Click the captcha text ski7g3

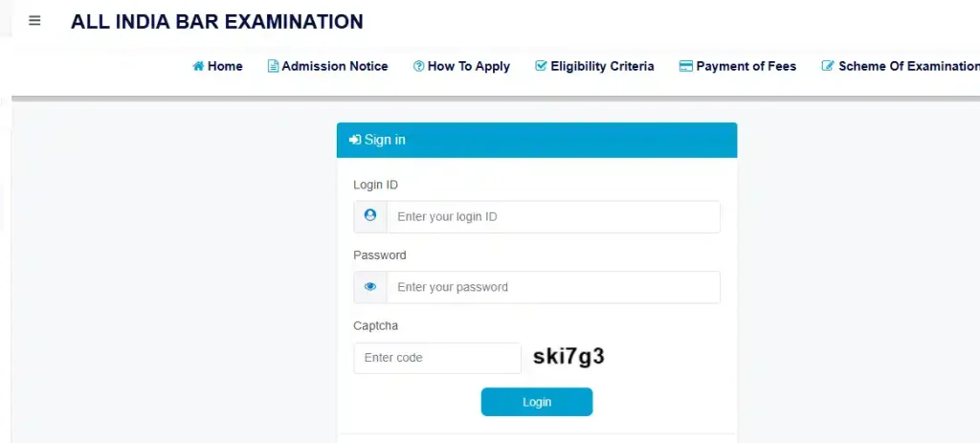coord(568,358)
